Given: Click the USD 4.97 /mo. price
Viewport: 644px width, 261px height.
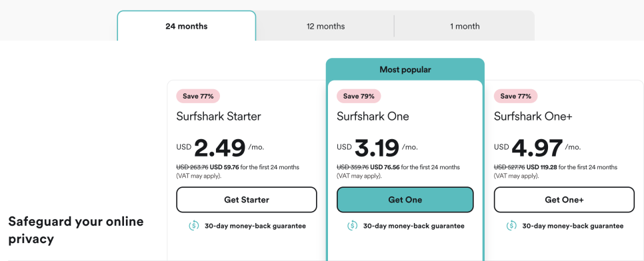Looking at the screenshot, I should pyautogui.click(x=537, y=148).
